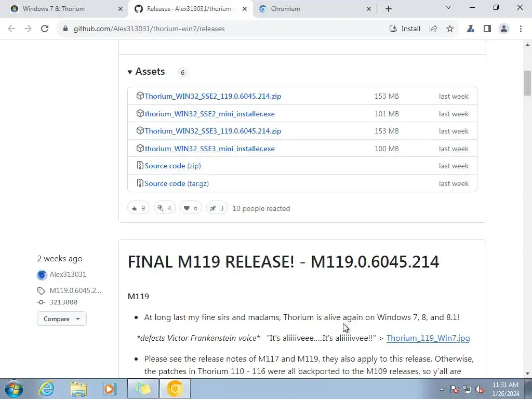The height and width of the screenshot is (399, 532).
Task: Open the M119.0.6045.2... tag link
Action: [x=75, y=290]
